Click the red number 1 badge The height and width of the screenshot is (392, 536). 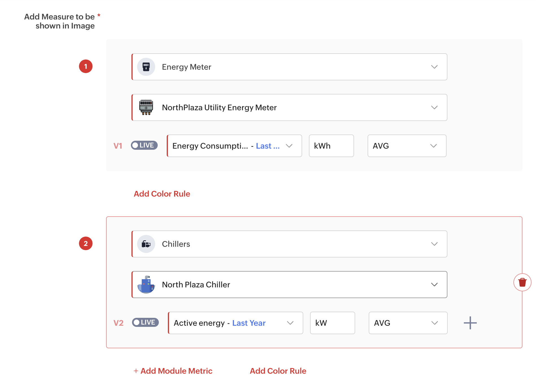point(86,67)
